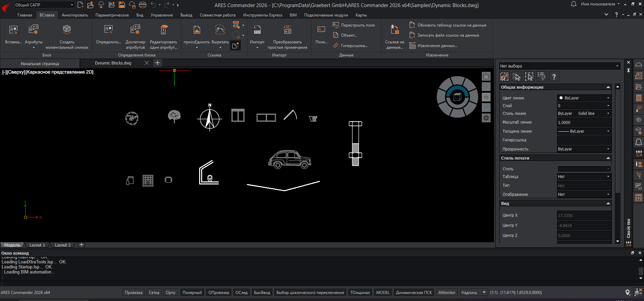Screen dimensions: 644x301
Task: Click the home view icon in the drawing area
Action: [486, 77]
